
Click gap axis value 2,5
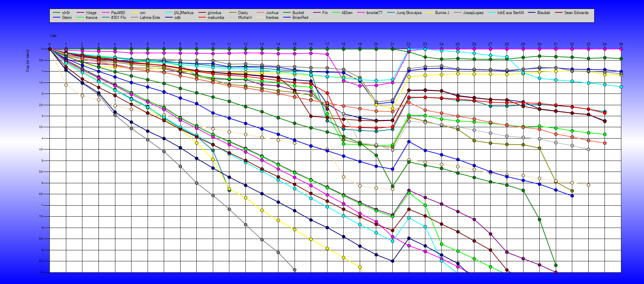(41, 105)
